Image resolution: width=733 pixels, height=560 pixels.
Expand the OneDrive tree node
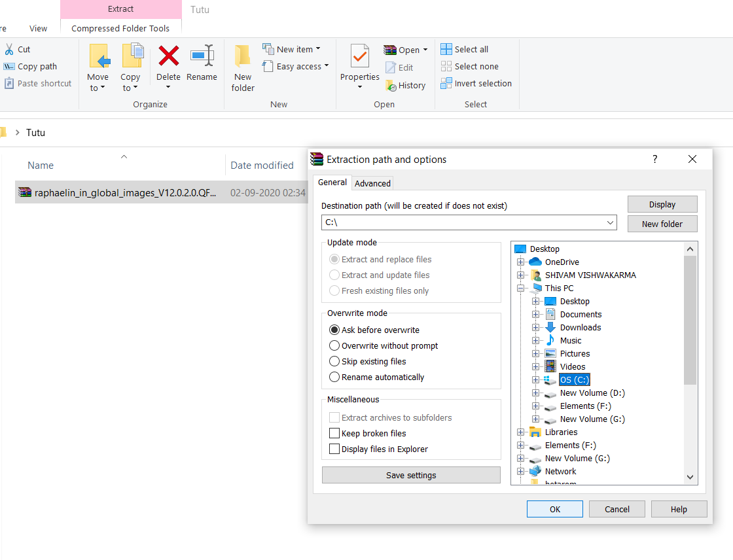pyautogui.click(x=520, y=262)
